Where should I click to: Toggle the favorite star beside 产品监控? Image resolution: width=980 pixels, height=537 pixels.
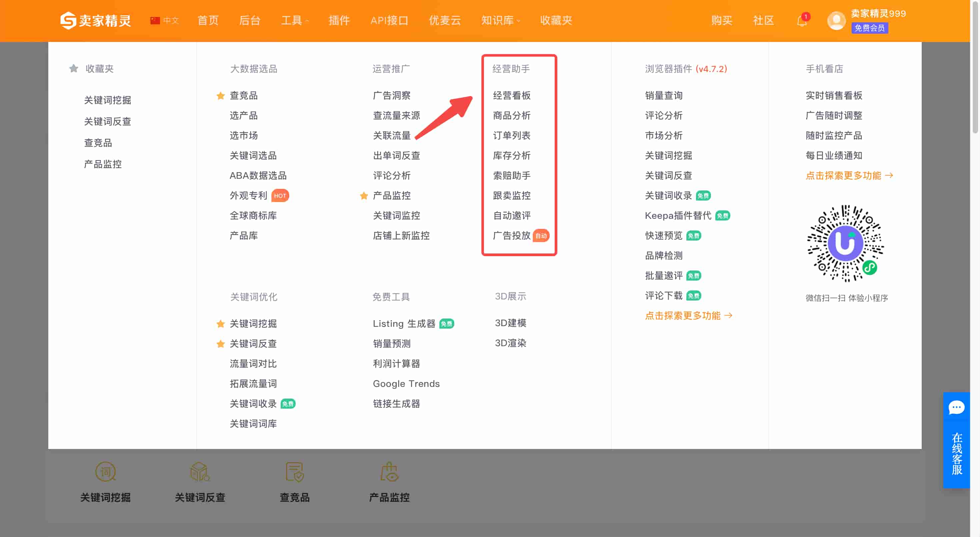(x=364, y=195)
